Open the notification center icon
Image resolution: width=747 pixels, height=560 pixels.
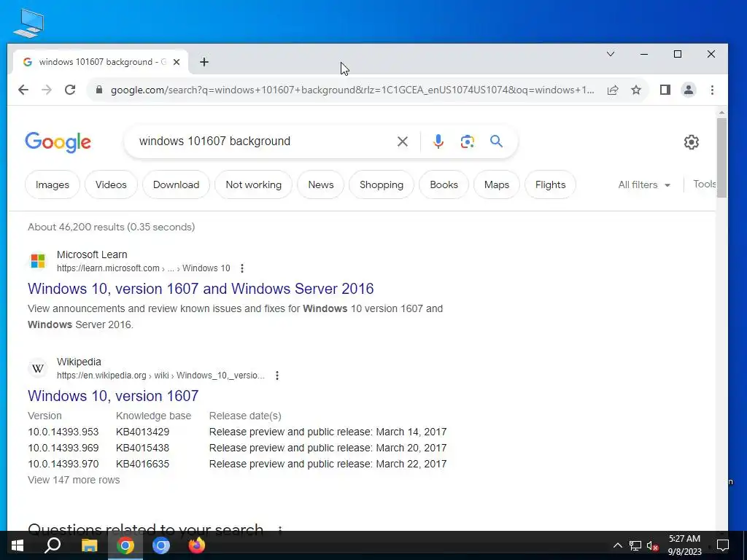coord(723,545)
